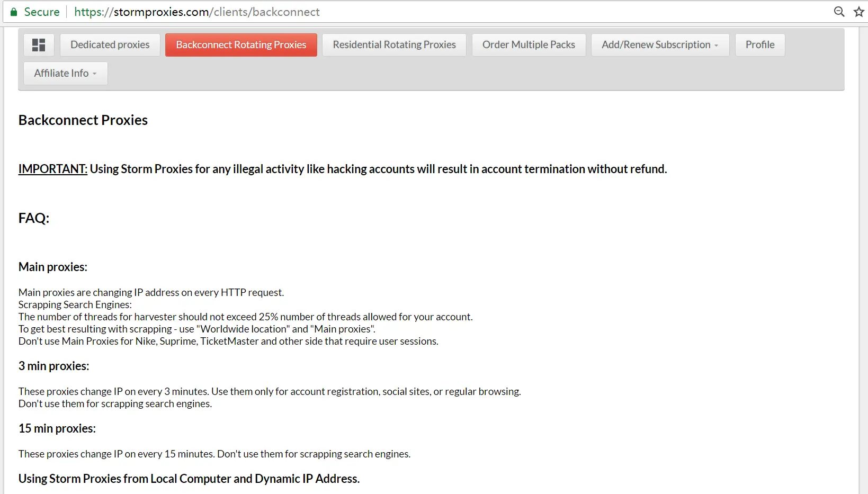Click the line about Nike, Suprime, TicketMaster
Viewport: 868px width, 494px height.
point(228,341)
